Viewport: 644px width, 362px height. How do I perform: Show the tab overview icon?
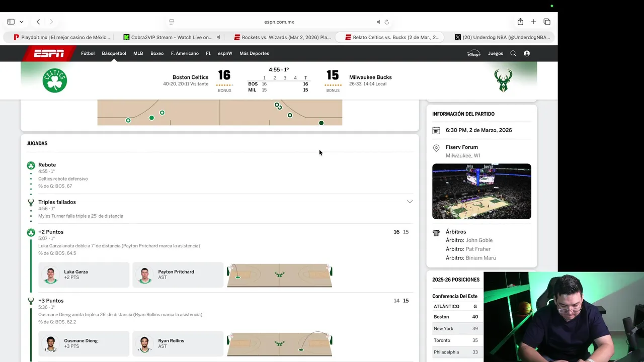click(547, 22)
